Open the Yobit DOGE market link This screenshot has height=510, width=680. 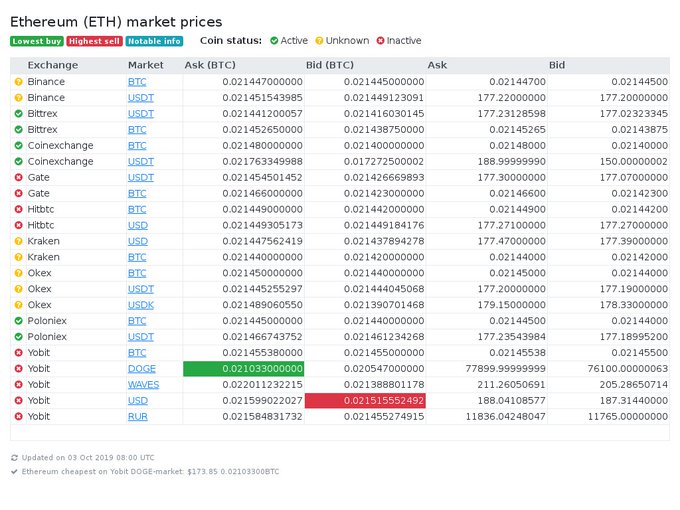142,369
